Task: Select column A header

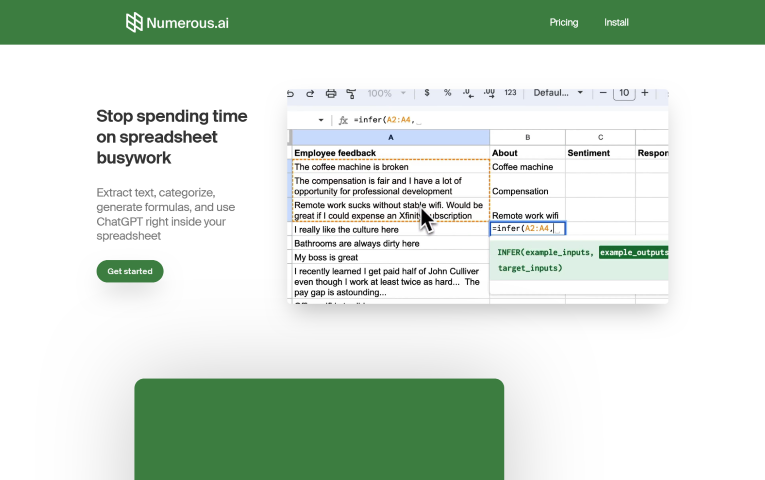Action: pos(391,138)
